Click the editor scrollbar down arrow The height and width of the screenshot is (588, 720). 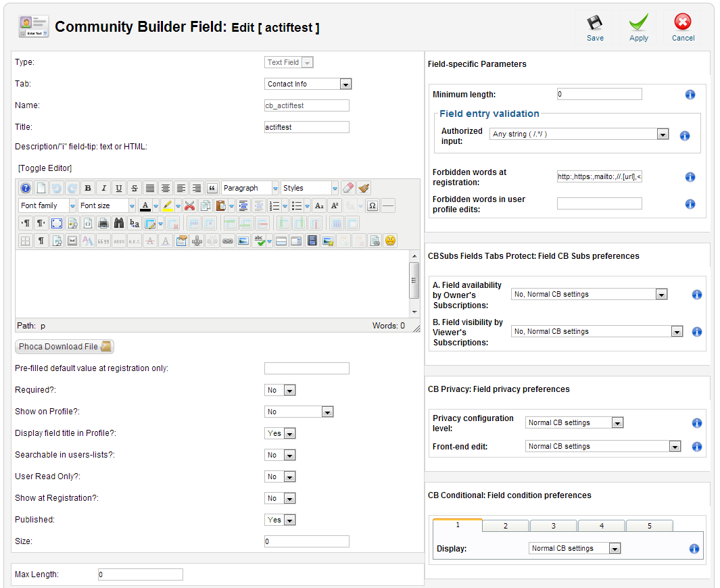pos(414,312)
